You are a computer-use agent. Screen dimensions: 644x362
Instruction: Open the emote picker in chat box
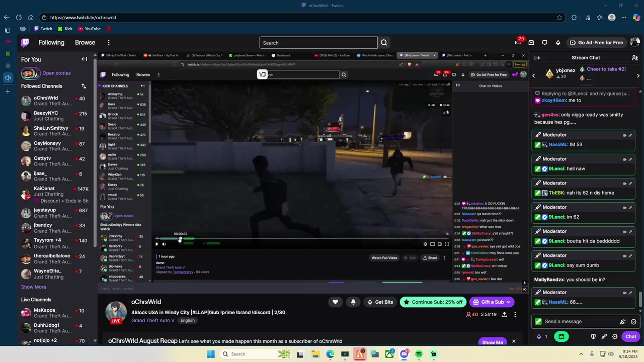pos(633,322)
